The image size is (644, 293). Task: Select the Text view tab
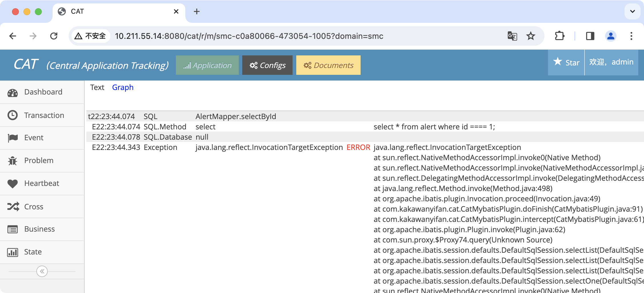click(x=97, y=87)
